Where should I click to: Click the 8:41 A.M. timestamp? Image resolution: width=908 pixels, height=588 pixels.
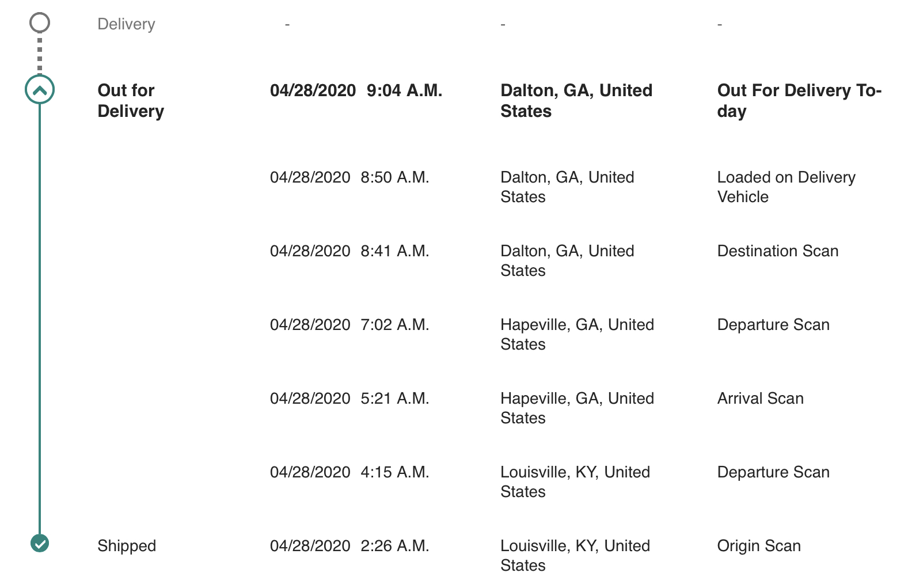pyautogui.click(x=394, y=251)
